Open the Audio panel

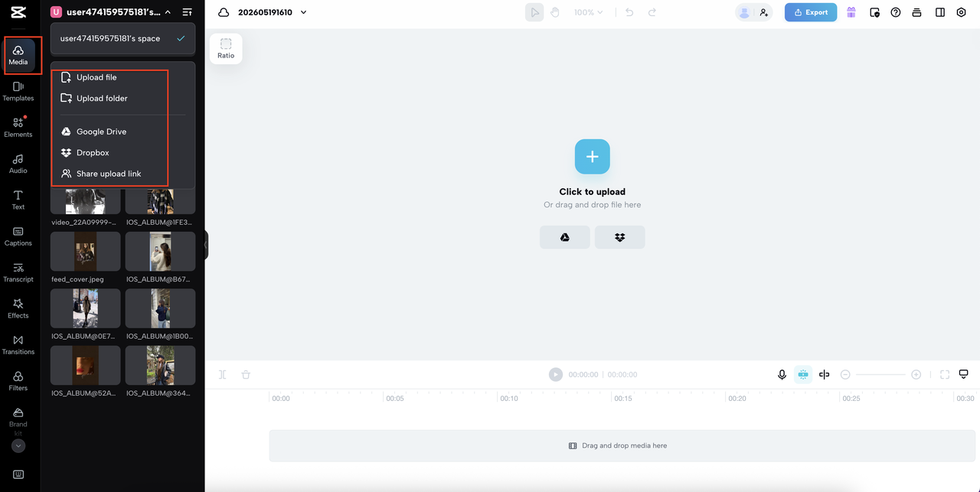[x=18, y=164]
